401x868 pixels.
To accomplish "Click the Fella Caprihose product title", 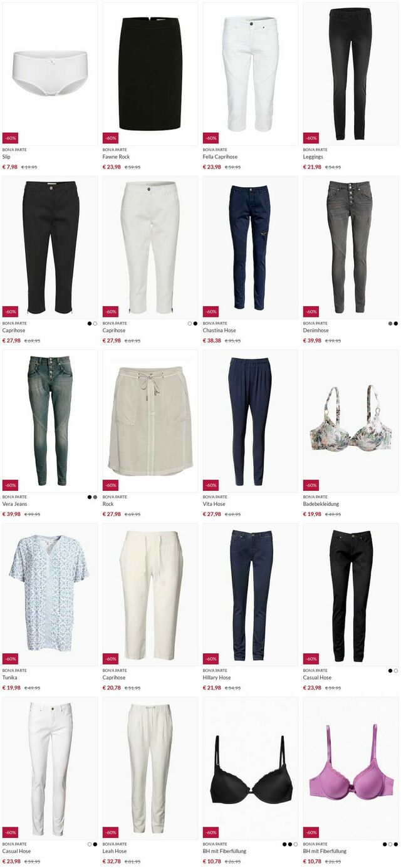I will point(220,157).
